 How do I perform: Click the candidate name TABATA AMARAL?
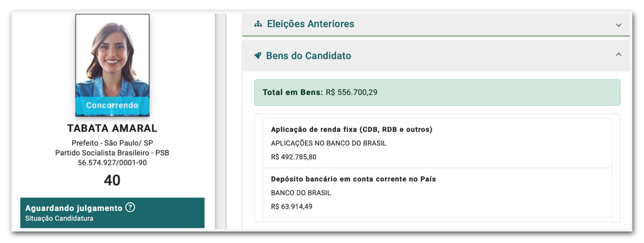(112, 128)
